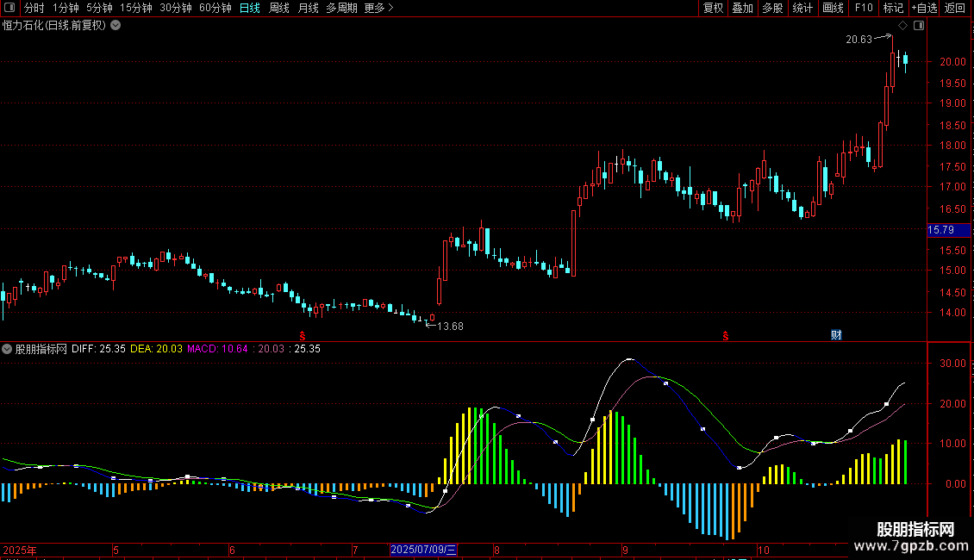
Task: Open F10 company information
Action: point(863,8)
